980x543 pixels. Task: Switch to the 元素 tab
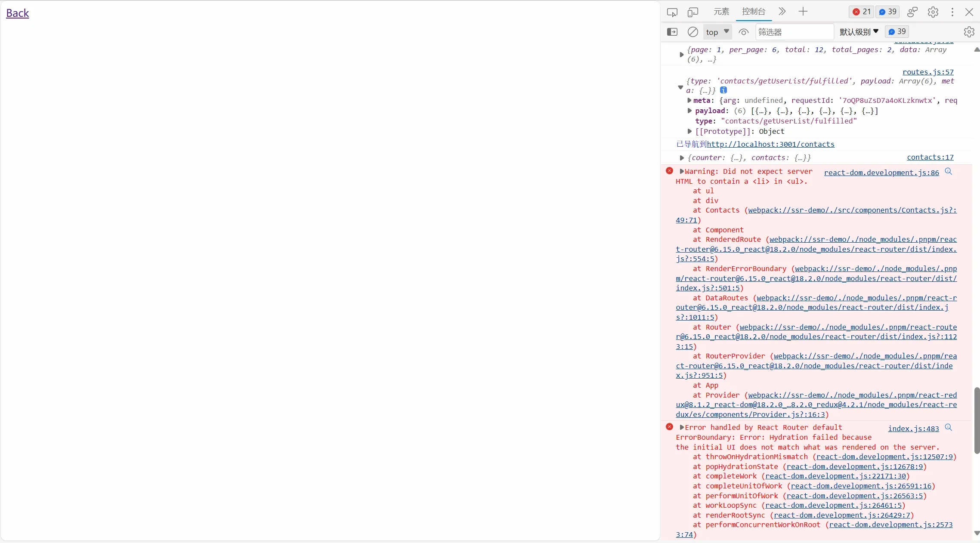(721, 12)
